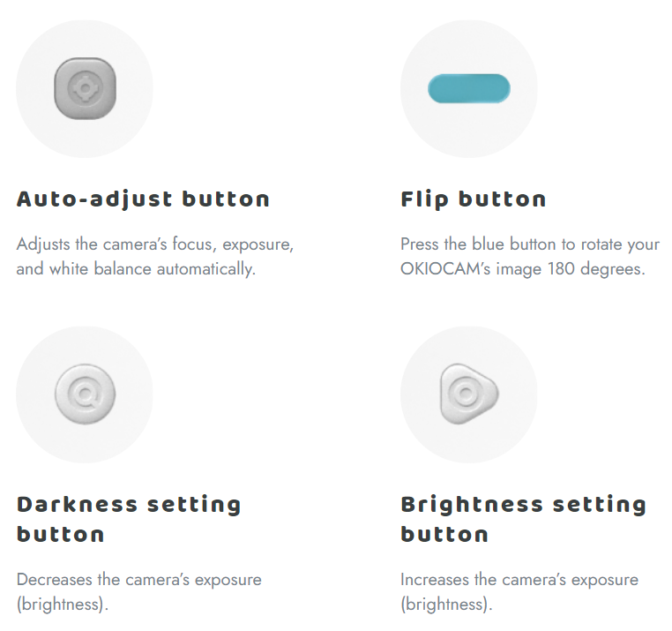Click the triangular Brightness setting button icon
Image resolution: width=672 pixels, height=631 pixels.
469,394
